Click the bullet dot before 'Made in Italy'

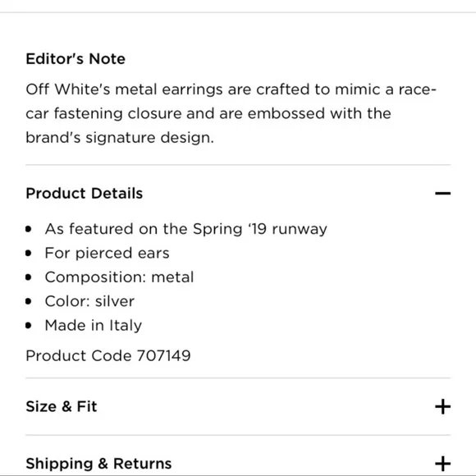tap(29, 326)
